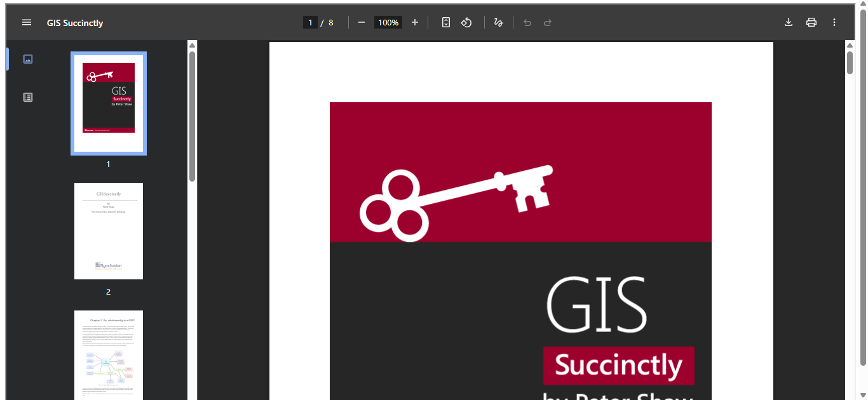Image resolution: width=868 pixels, height=400 pixels.
Task: Click the undo arrow icon
Action: [x=527, y=22]
